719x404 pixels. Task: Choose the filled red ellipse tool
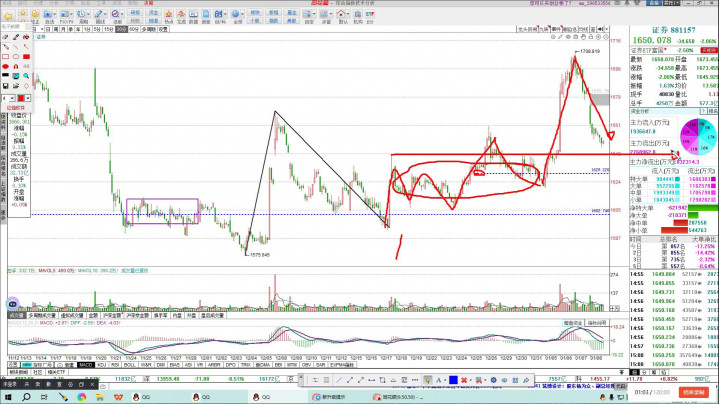(6, 66)
